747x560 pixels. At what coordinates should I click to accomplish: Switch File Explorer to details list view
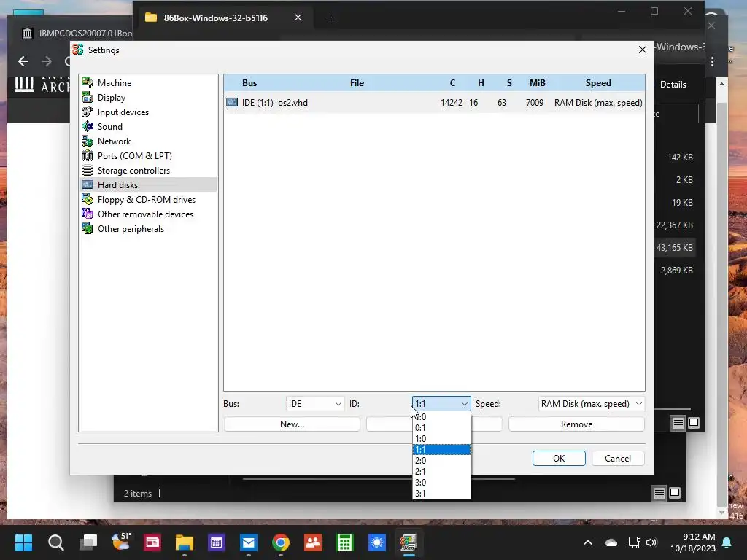point(678,423)
